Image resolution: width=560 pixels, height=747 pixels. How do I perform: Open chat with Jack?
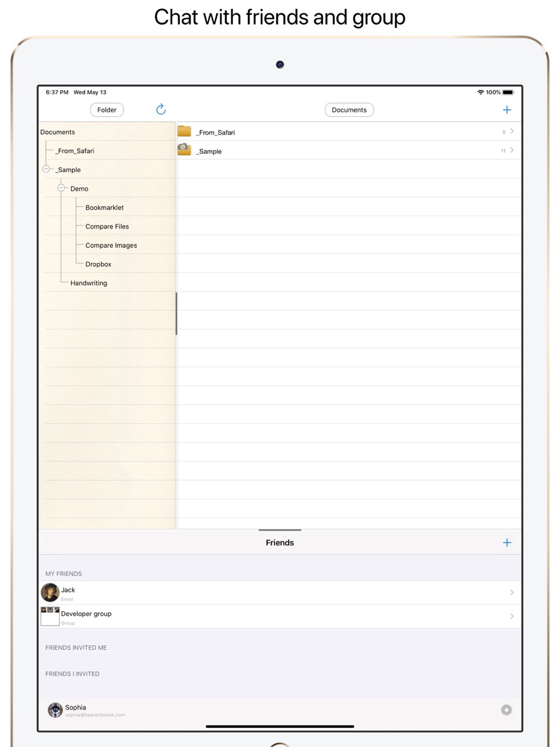(280, 592)
